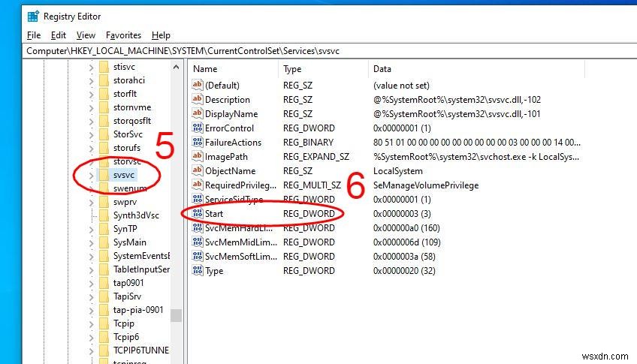Click the folder icon of StorSvc key

pos(104,134)
